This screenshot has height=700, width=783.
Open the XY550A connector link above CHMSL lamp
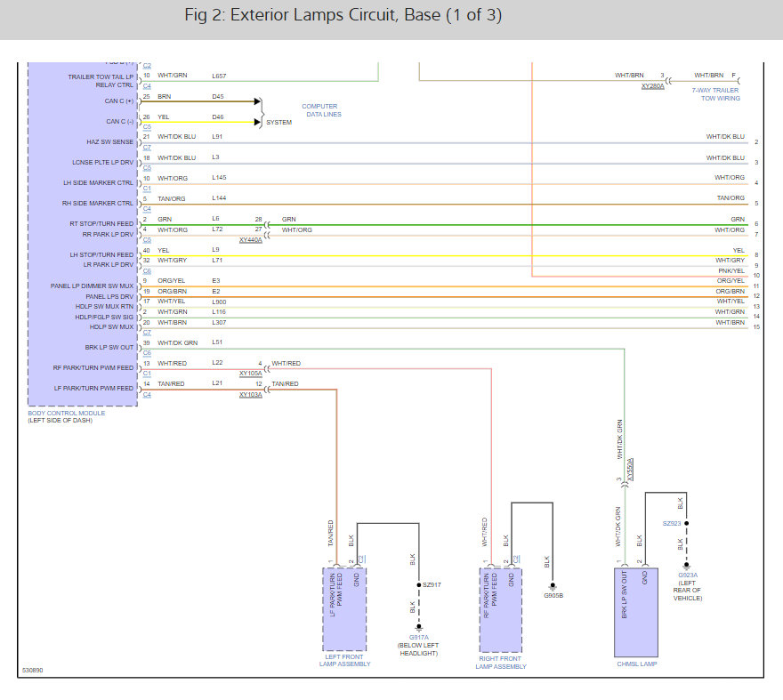630,470
